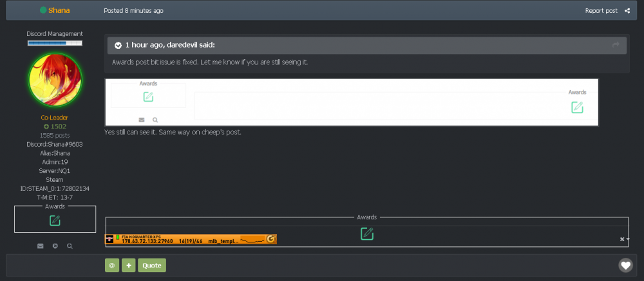Image resolution: width=644 pixels, height=281 pixels.
Task: Mention the member with the @ button
Action: [111, 266]
